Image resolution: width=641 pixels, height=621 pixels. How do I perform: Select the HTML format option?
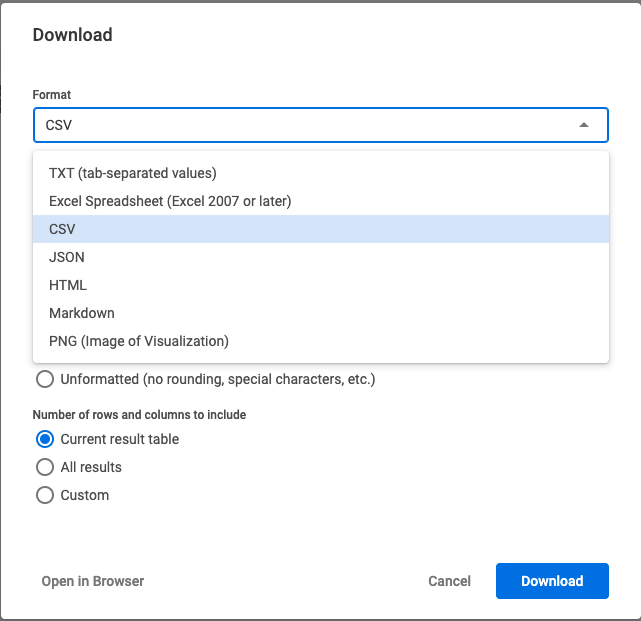tap(320, 285)
